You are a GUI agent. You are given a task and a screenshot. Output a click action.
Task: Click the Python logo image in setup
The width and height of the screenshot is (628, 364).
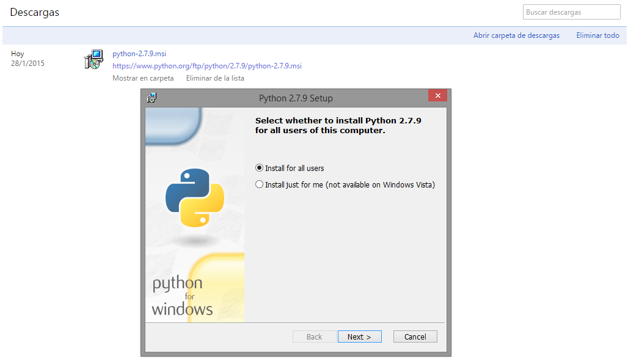coord(195,198)
